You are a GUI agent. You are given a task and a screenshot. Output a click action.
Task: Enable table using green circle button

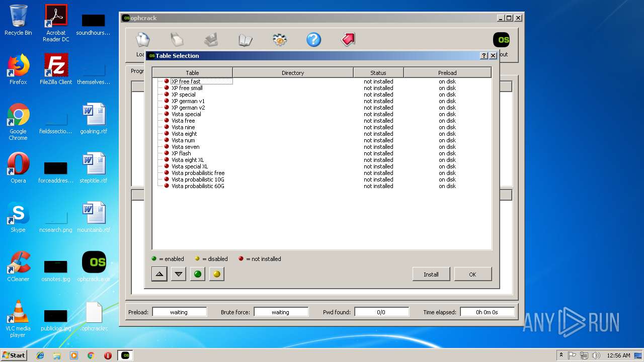[198, 274]
